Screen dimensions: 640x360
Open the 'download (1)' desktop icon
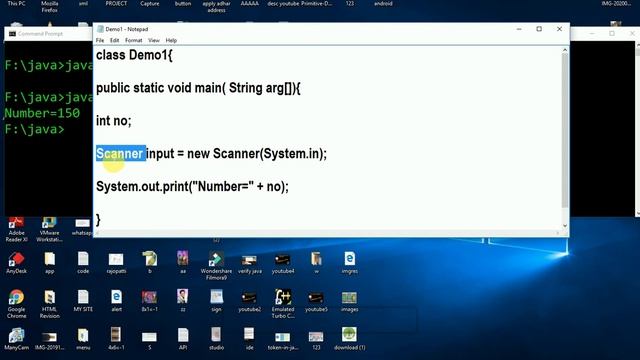pos(349,339)
